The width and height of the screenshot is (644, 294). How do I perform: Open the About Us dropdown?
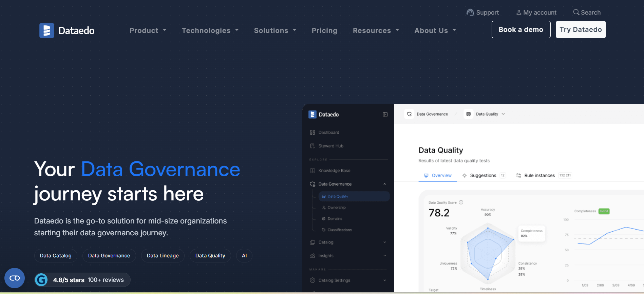click(435, 31)
